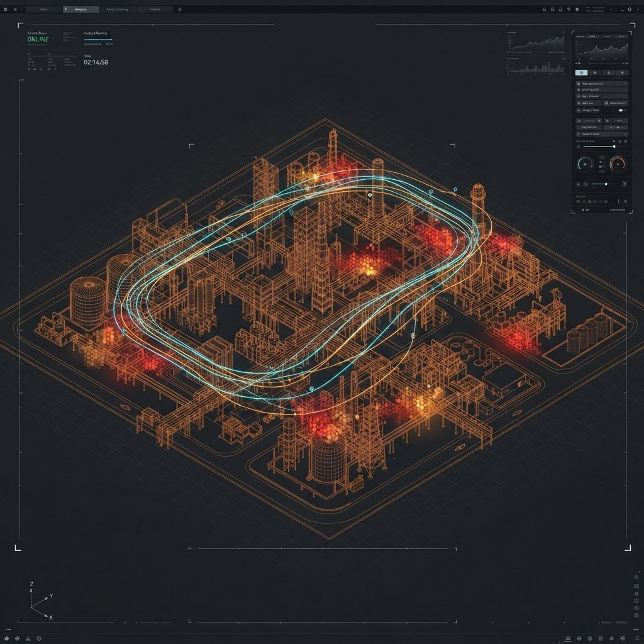Select the highlighted cube mode button in the right panel

[582, 73]
